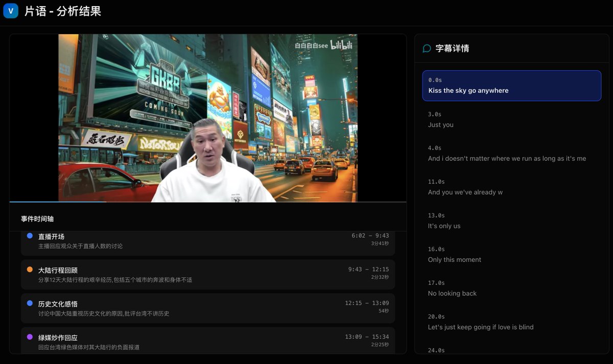Click the description 回应台湾绿色媒体对其大陆行的负面报道
Screen dimensions: 613x364
(89, 347)
